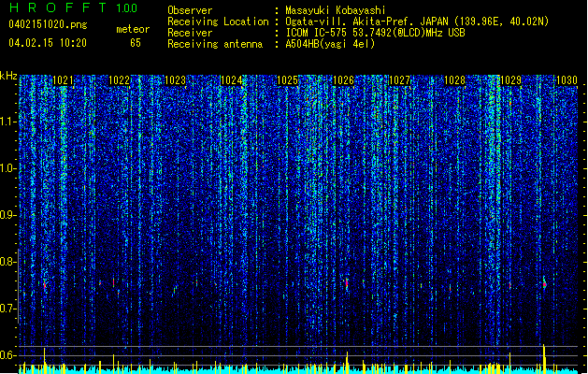Viewport: 588px width, 374px height.
Task: Click the Receiver field label
Action: pos(190,33)
